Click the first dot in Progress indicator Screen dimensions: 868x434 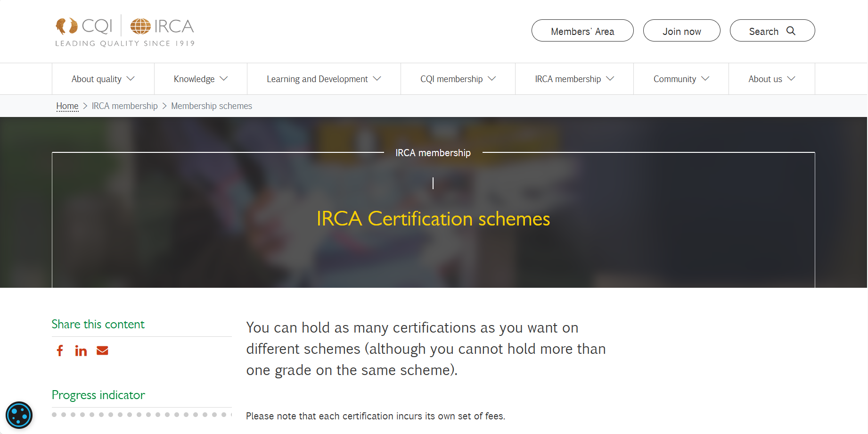tap(54, 415)
